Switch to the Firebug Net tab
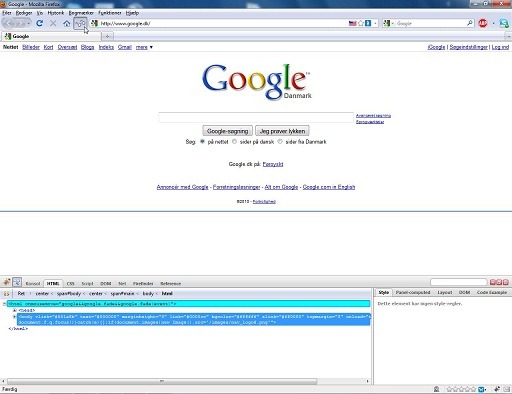512x394 pixels. [x=122, y=283]
